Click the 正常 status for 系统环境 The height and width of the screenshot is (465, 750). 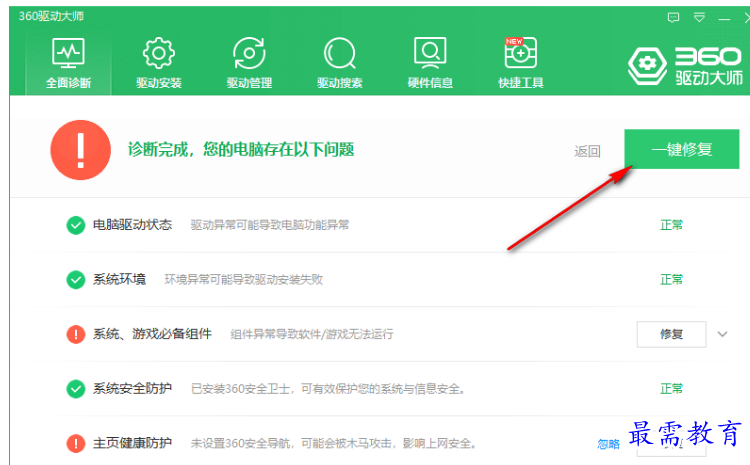672,279
